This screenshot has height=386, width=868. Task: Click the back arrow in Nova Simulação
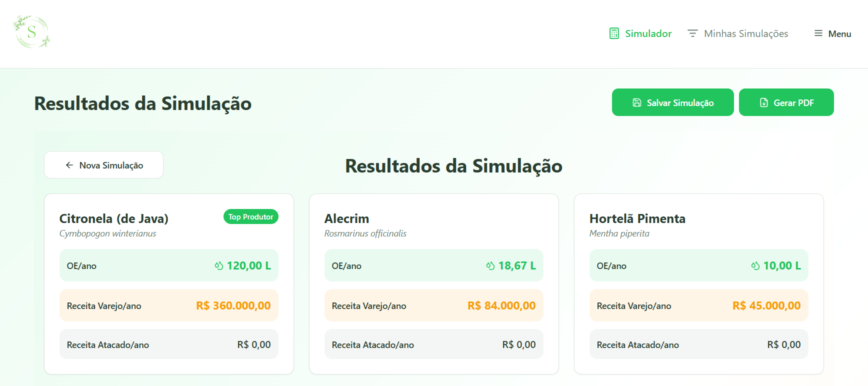(69, 164)
